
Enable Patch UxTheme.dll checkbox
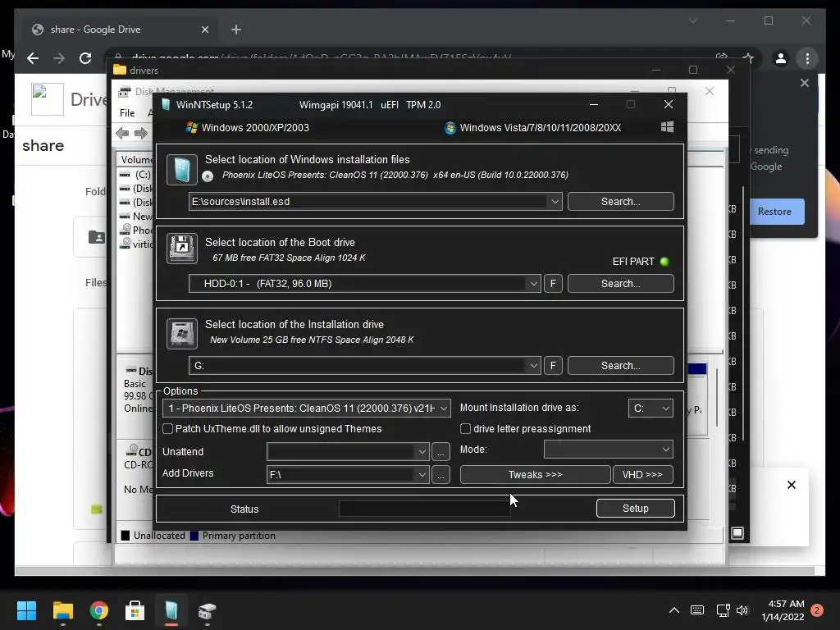[x=167, y=428]
